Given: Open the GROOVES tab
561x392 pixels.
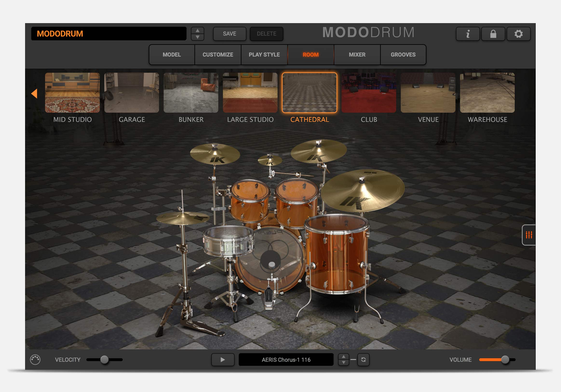Looking at the screenshot, I should (403, 55).
